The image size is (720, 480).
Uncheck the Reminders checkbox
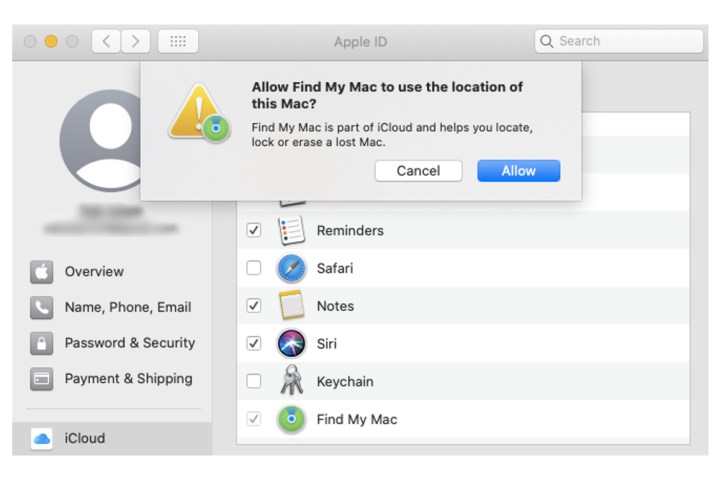coord(254,230)
